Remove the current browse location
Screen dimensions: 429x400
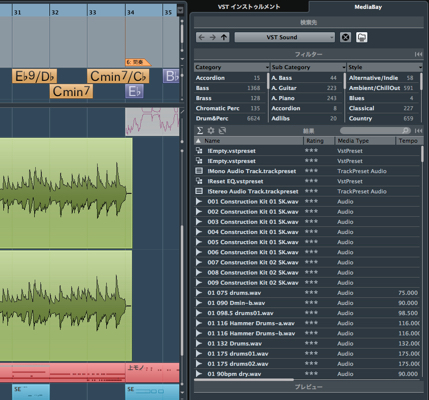pos(346,37)
